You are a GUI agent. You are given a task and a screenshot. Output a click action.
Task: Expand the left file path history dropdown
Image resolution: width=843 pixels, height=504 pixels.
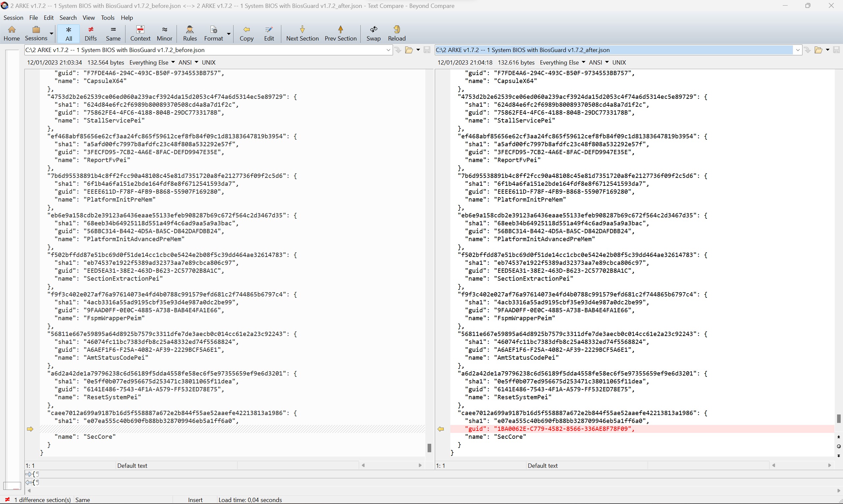pos(388,50)
